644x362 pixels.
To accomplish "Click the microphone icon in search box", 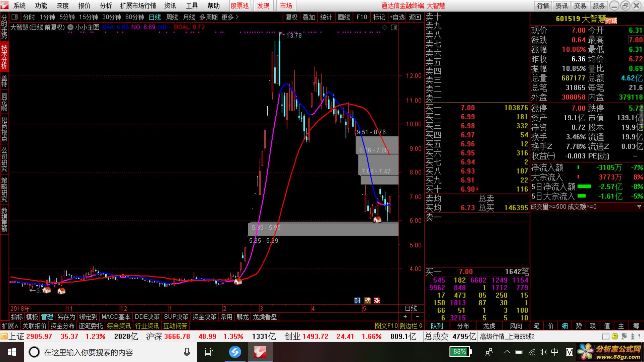I will tap(187, 352).
